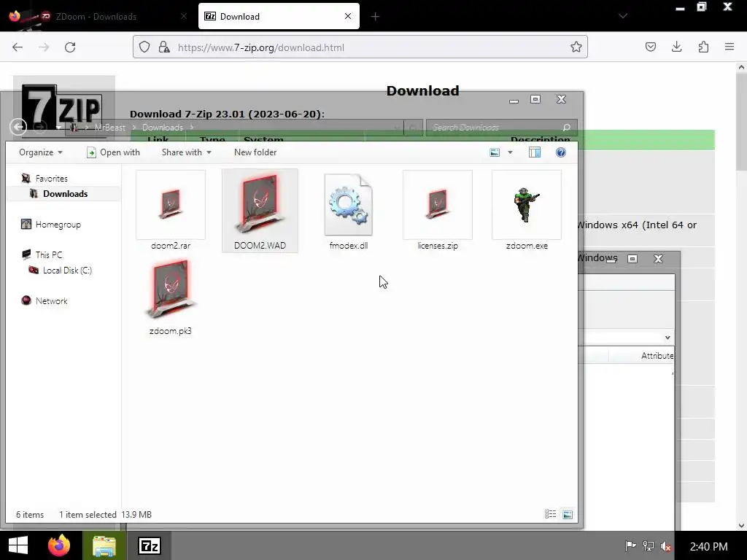747x560 pixels.
Task: Select Favorites in navigation pane
Action: pos(52,179)
